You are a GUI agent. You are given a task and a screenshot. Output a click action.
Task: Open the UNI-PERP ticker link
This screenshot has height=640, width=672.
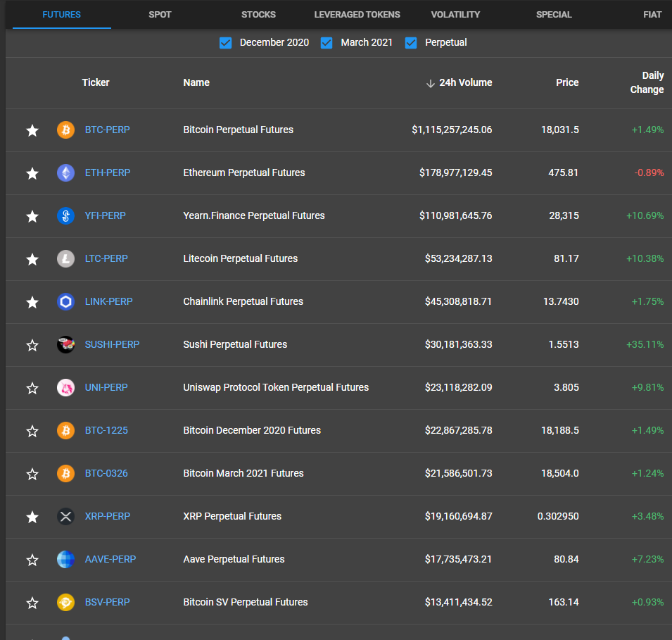coord(106,387)
